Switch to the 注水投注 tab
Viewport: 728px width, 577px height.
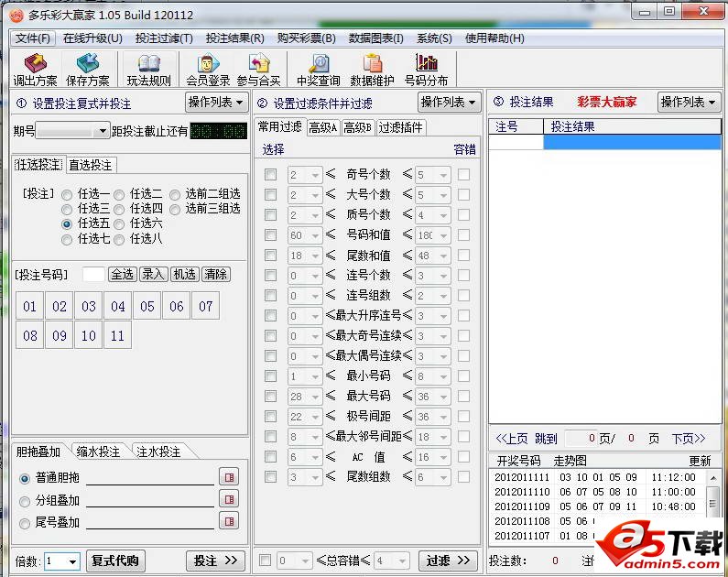pyautogui.click(x=158, y=452)
